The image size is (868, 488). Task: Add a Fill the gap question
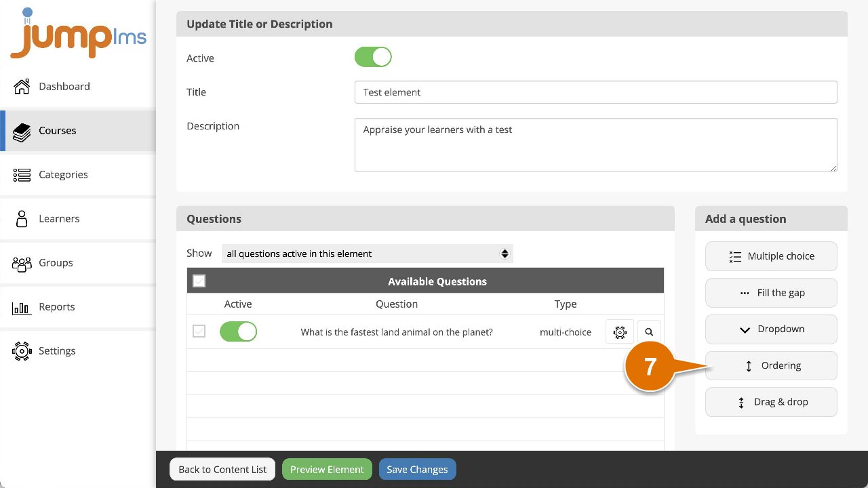771,293
